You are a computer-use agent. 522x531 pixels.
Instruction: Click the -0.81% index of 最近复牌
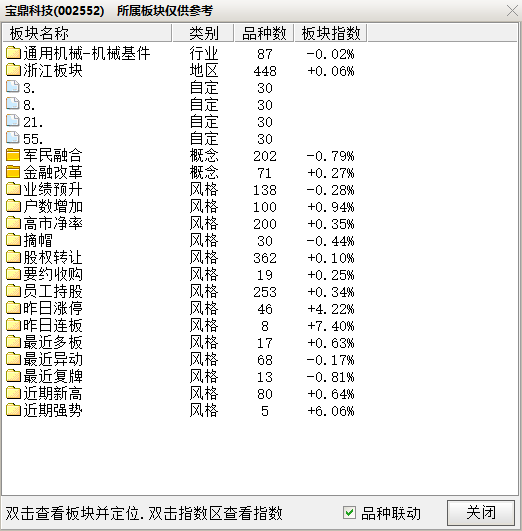[331, 377]
